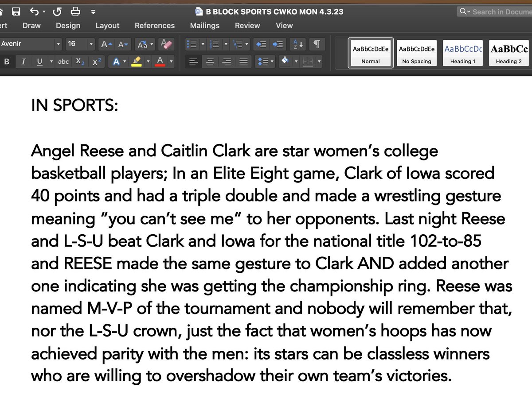
Task: Expand the font color dropdown arrow
Action: pos(171,62)
